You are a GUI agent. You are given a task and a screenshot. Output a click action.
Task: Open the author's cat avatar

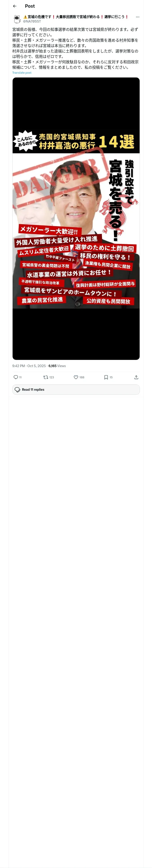click(17, 19)
